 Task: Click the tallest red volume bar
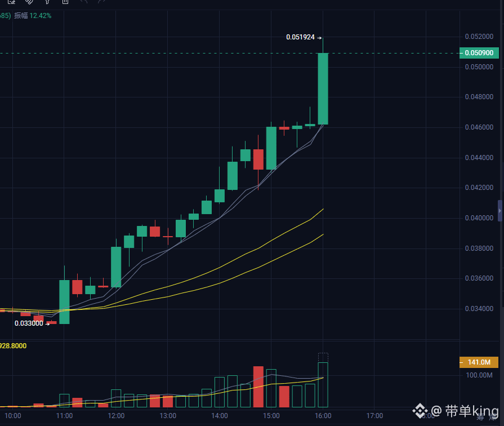(x=258, y=387)
